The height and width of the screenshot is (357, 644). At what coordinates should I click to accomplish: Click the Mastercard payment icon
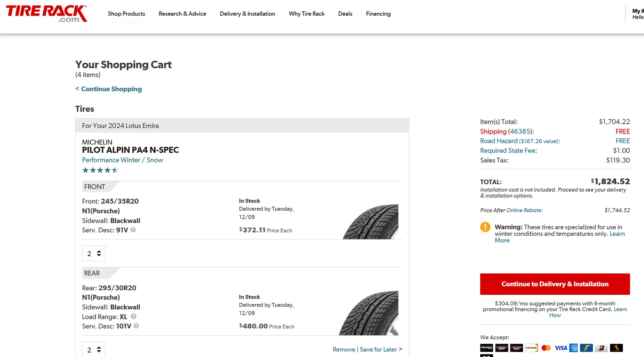[546, 348]
